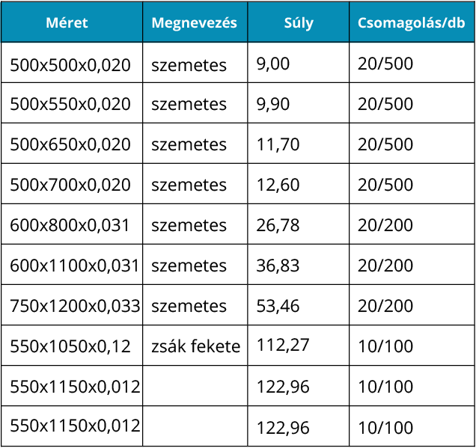Viewport: 476px width, 448px height.
Task: Click the 600x1100x0,031 size cell
Action: pyautogui.click(x=74, y=266)
